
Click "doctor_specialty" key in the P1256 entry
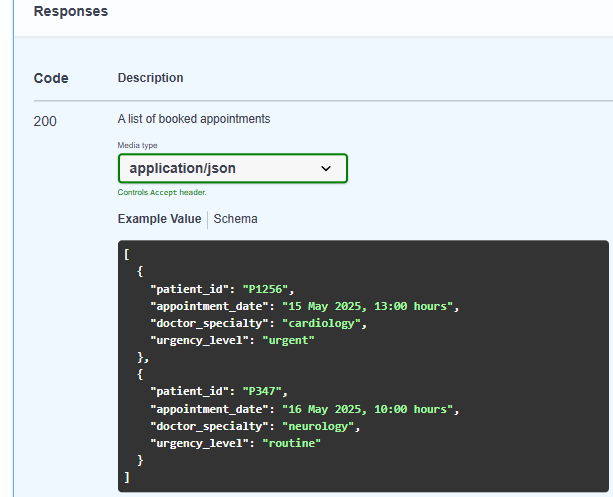(209, 323)
